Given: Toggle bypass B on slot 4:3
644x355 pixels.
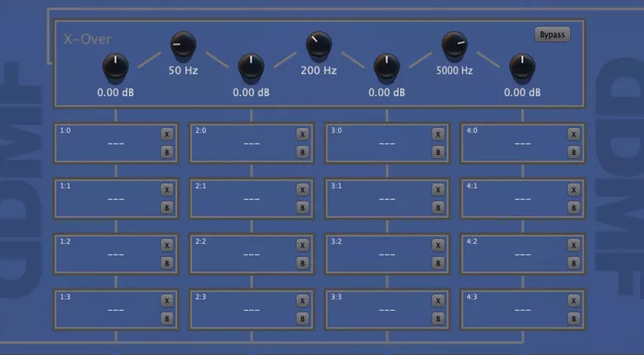Looking at the screenshot, I should (574, 319).
